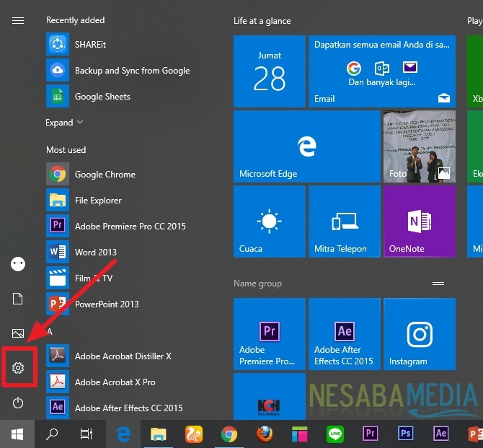Launch SHAREit from Recently added

(123, 45)
